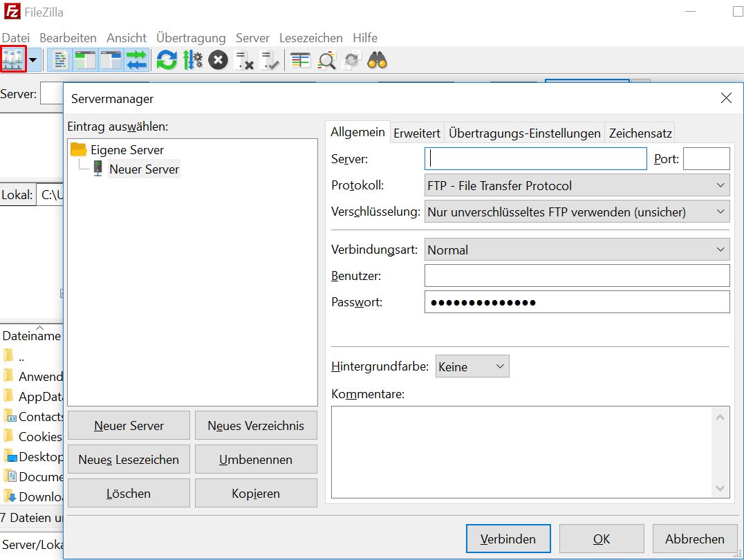Click the Neues Lesezeichen button
The height and width of the screenshot is (560, 744).
tap(129, 459)
